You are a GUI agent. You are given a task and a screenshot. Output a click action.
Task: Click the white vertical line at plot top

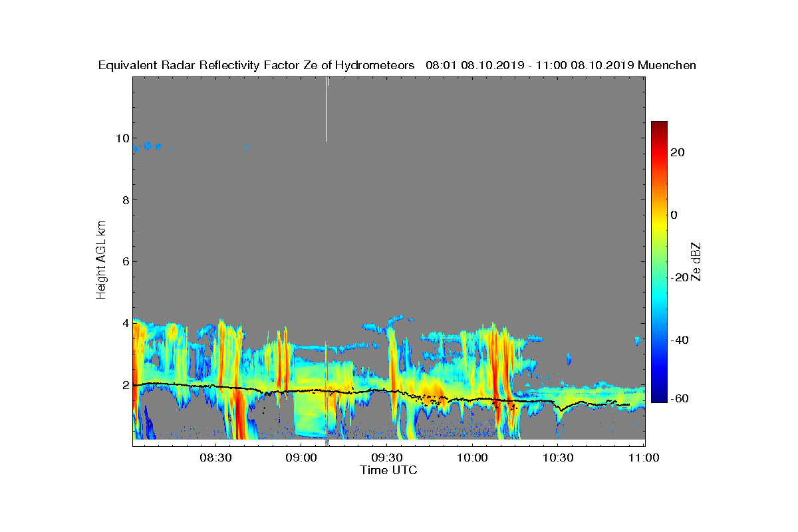327,109
